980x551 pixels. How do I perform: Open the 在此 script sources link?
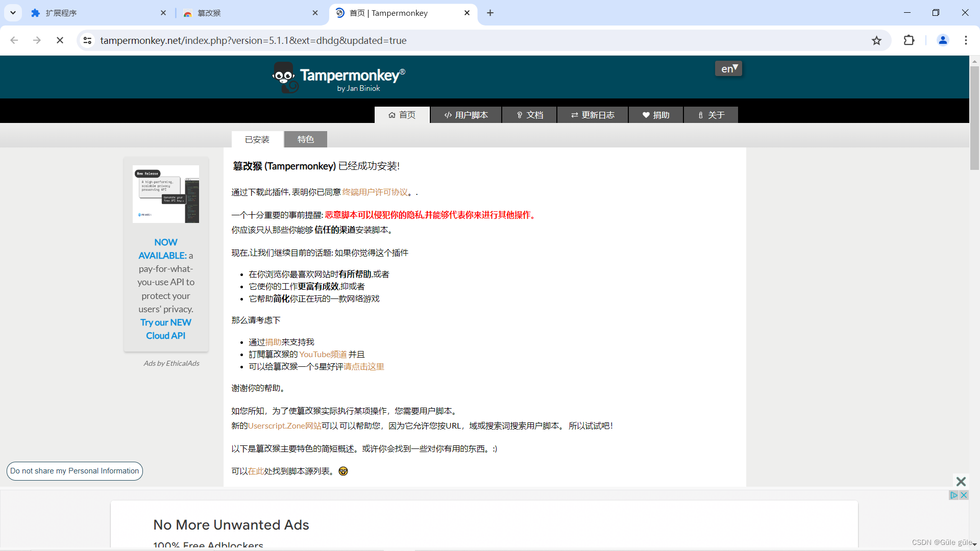(256, 471)
